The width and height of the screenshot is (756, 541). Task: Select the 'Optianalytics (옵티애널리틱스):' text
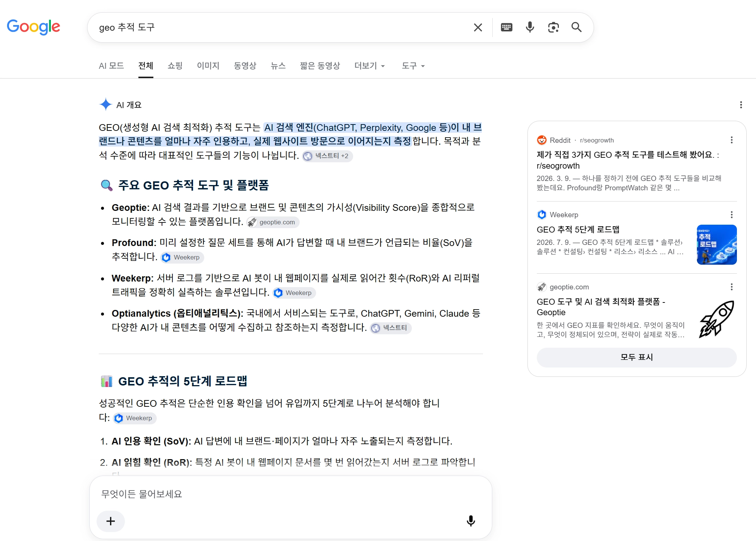click(x=177, y=313)
